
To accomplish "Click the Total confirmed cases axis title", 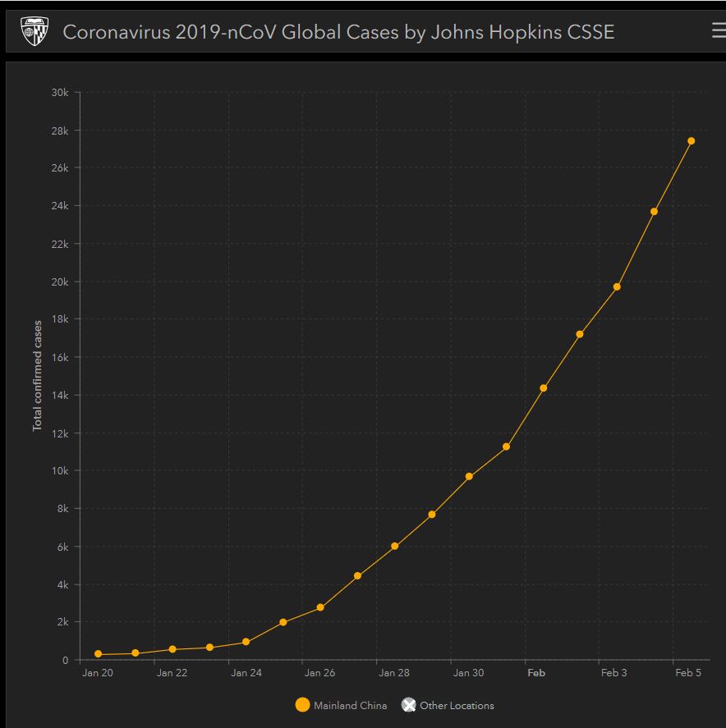I will click(x=38, y=376).
